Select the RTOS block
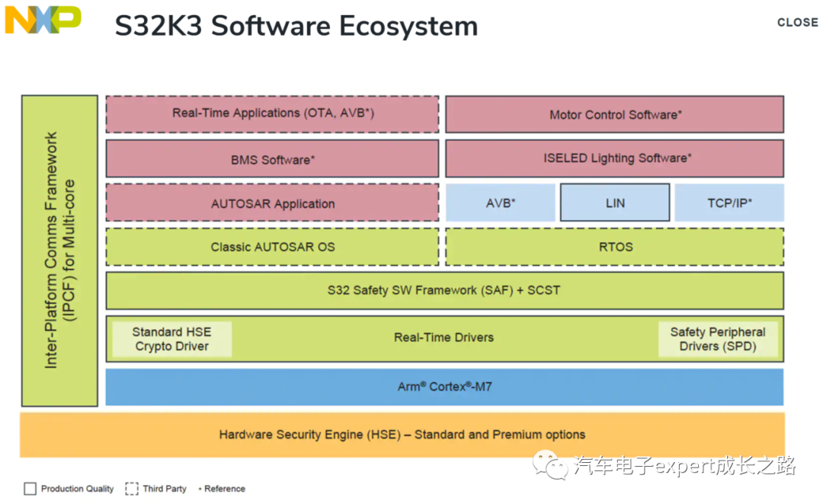 [x=615, y=247]
